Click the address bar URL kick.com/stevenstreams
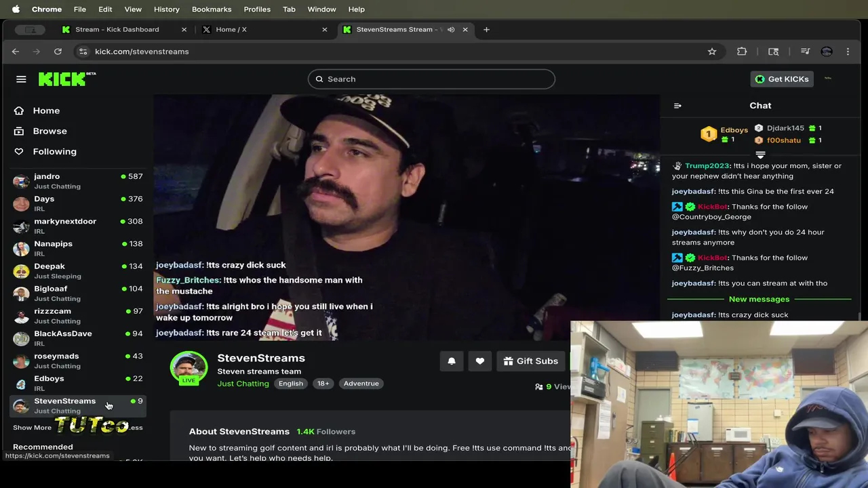Screen dimensions: 868x488 pyautogui.click(x=142, y=52)
